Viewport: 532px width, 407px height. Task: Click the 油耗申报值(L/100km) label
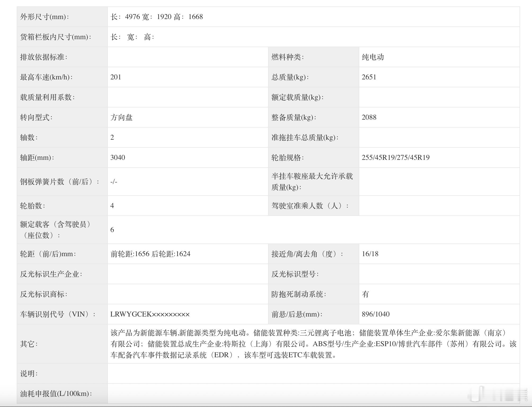coord(56,394)
